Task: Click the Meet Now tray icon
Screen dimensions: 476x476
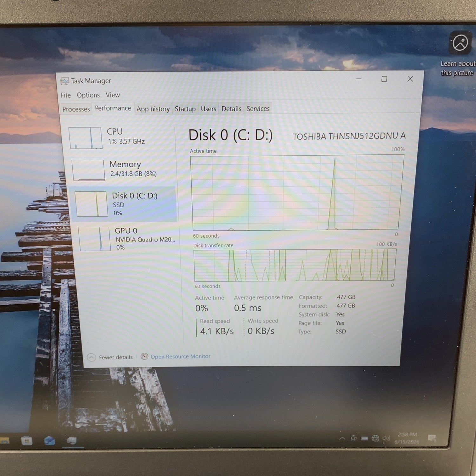Action: coord(354,439)
